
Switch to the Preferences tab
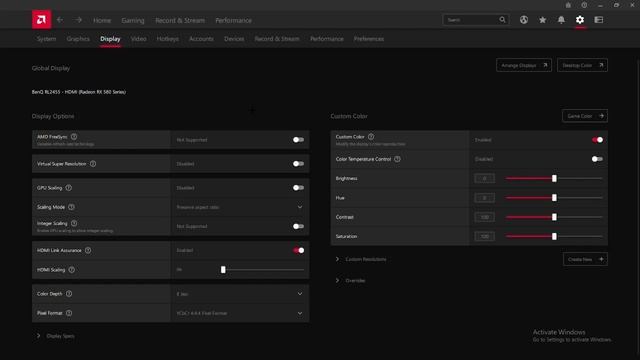pyautogui.click(x=369, y=39)
